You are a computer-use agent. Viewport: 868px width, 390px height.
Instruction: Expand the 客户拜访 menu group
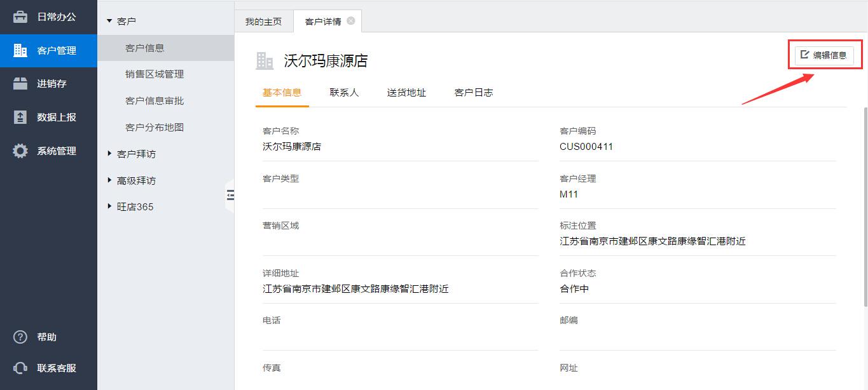[109, 154]
